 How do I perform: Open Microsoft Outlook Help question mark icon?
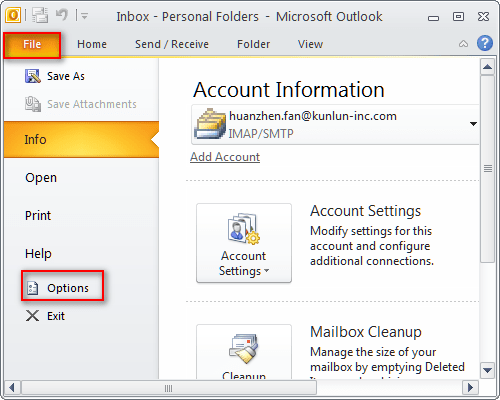[485, 43]
